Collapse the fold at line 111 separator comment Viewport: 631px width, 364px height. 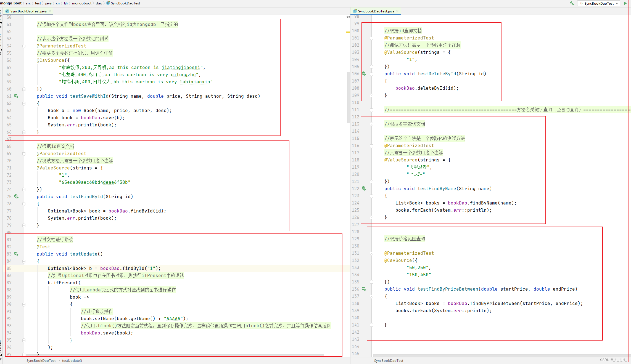coord(372,110)
